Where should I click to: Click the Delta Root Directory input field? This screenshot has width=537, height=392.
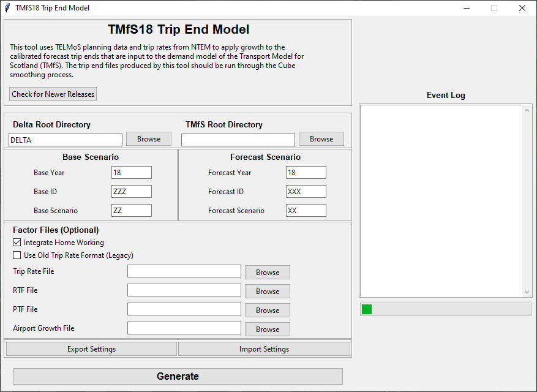click(x=66, y=140)
